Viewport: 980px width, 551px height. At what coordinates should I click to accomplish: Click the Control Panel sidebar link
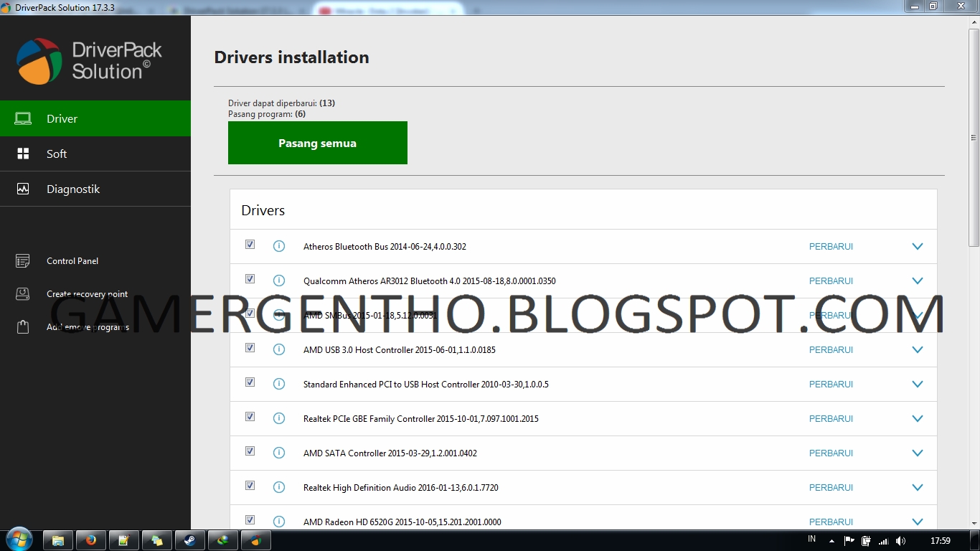tap(72, 261)
